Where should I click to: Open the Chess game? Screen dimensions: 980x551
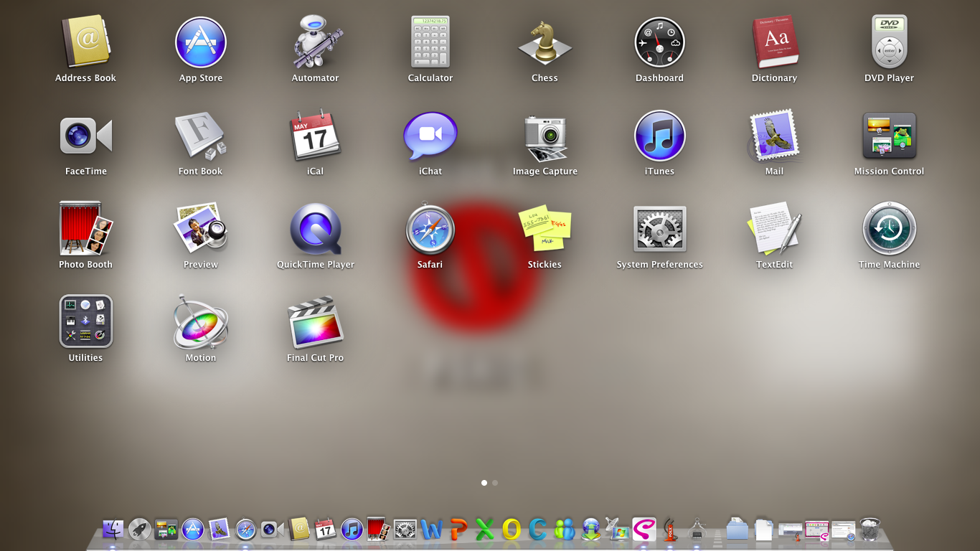(x=545, y=43)
